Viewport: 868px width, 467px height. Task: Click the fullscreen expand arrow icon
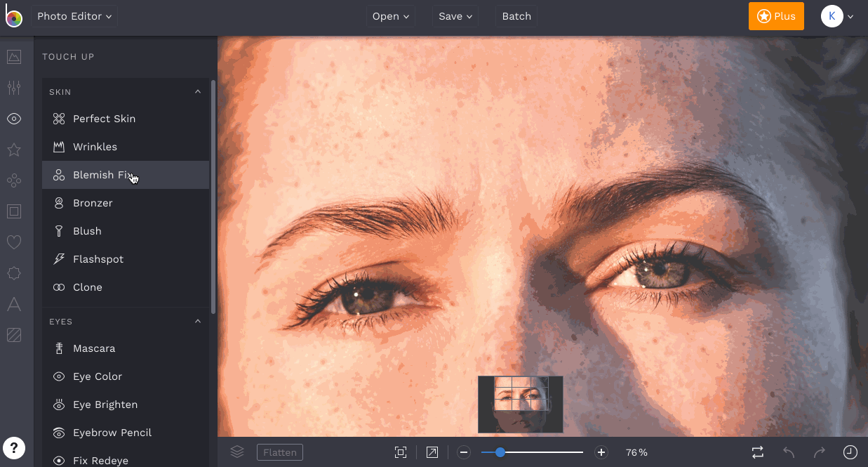point(432,453)
